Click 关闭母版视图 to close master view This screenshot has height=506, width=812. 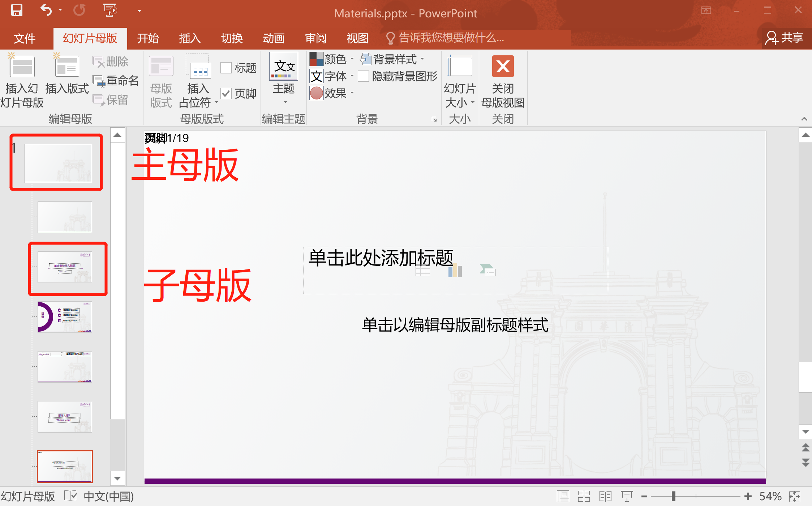point(503,81)
